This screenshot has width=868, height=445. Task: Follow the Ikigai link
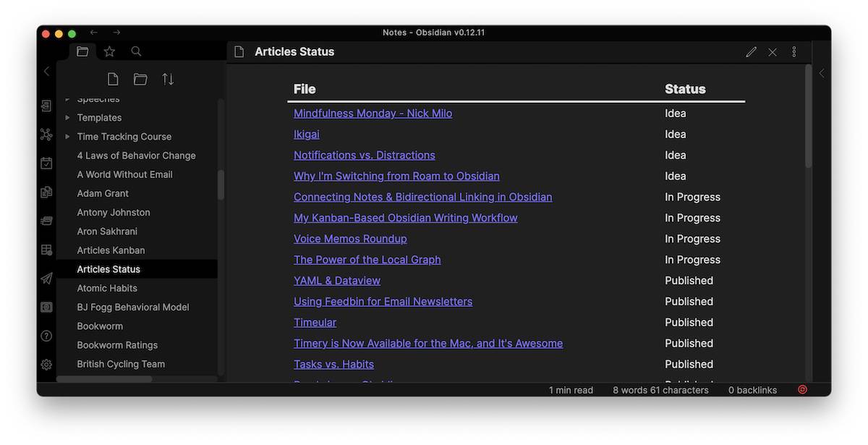306,135
